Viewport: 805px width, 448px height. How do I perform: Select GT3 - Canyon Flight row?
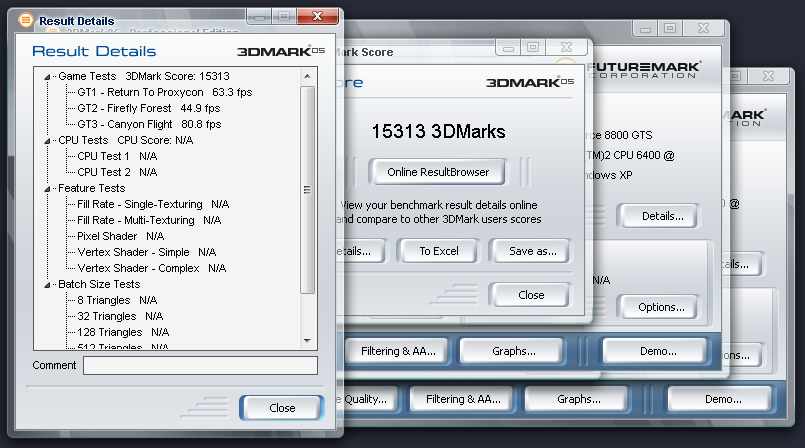coord(149,124)
